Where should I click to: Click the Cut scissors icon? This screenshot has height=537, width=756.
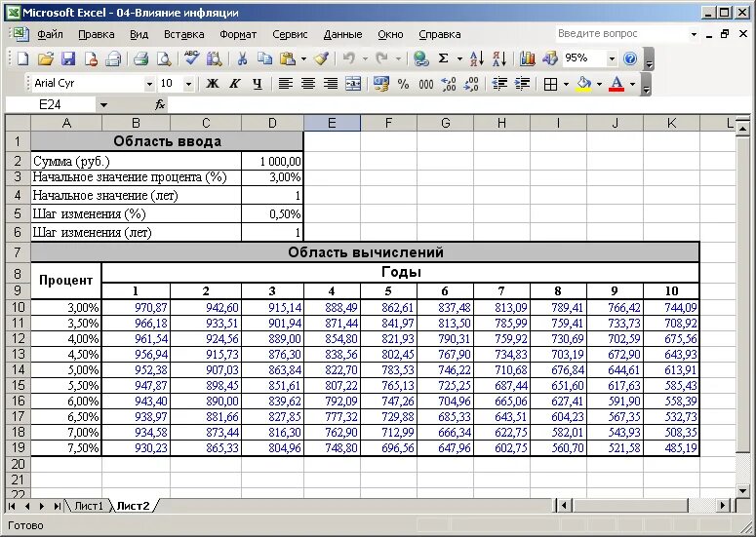coord(242,58)
